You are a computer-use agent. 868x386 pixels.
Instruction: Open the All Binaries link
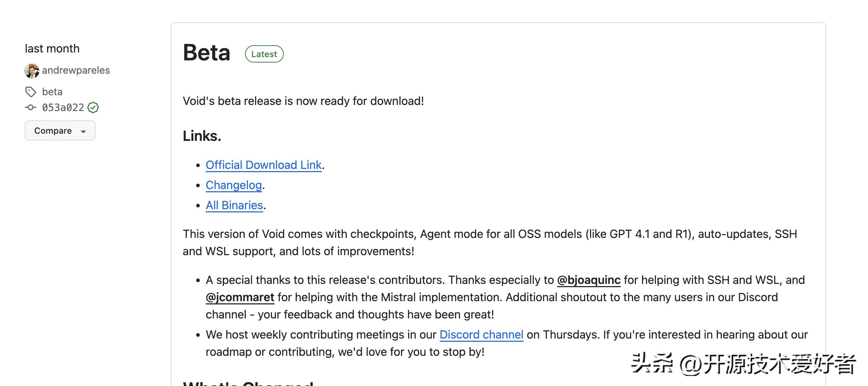point(234,205)
